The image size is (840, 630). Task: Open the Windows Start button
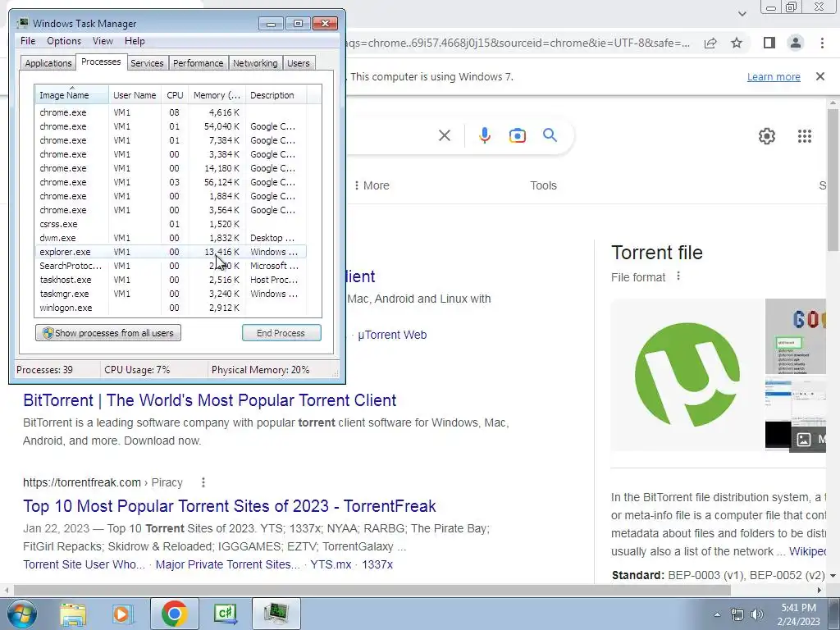pos(22,614)
